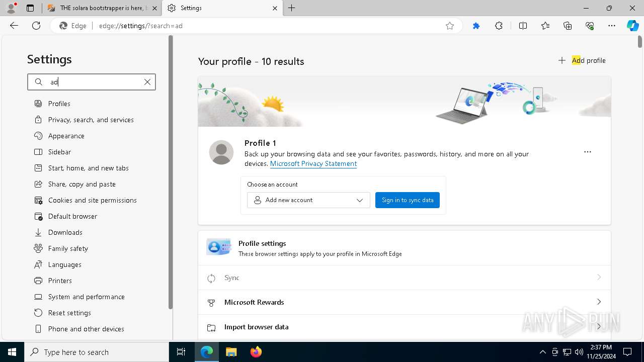Open Settings and more ellipsis menu
Viewport: 644px width, 362px height.
(612, 26)
